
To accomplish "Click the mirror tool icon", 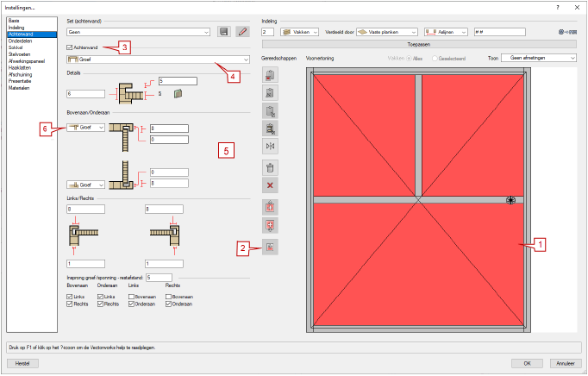I will (x=270, y=146).
